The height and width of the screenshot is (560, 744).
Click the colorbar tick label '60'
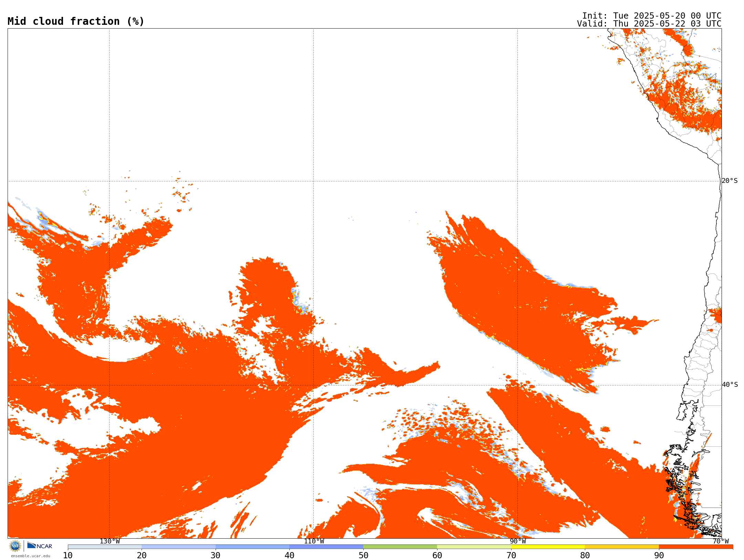(x=437, y=555)
